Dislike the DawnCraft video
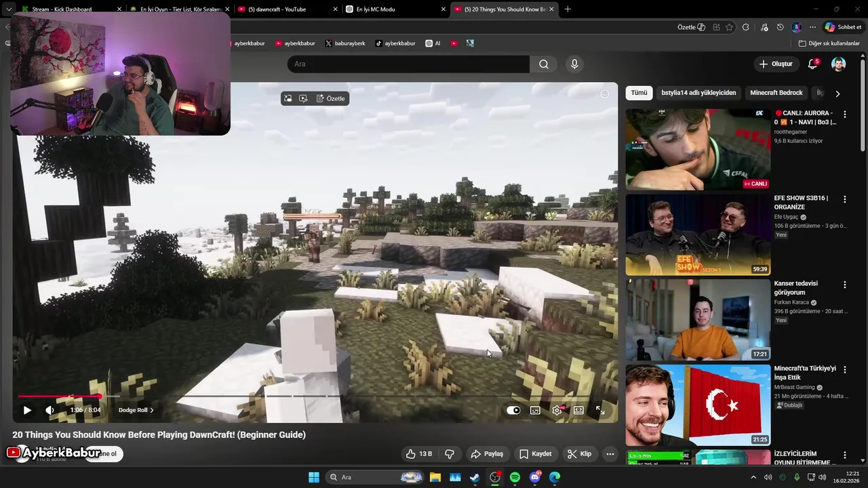868x488 pixels. 450,454
